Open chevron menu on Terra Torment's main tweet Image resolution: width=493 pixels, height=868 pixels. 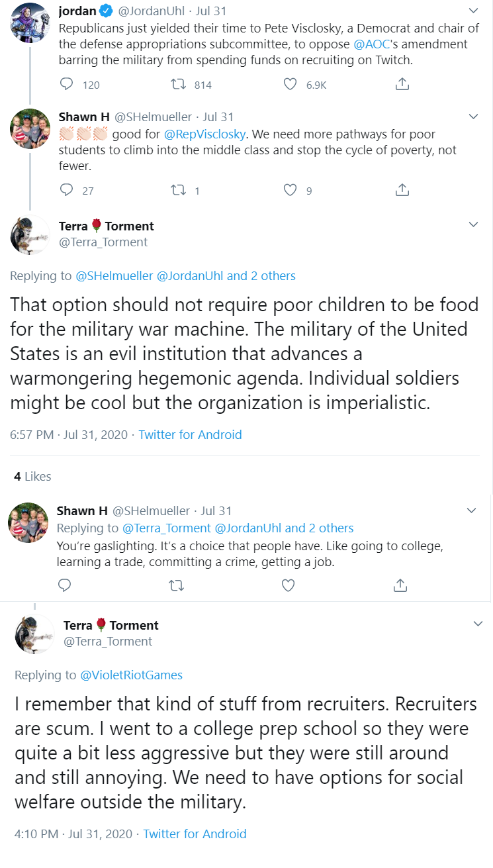click(x=473, y=225)
